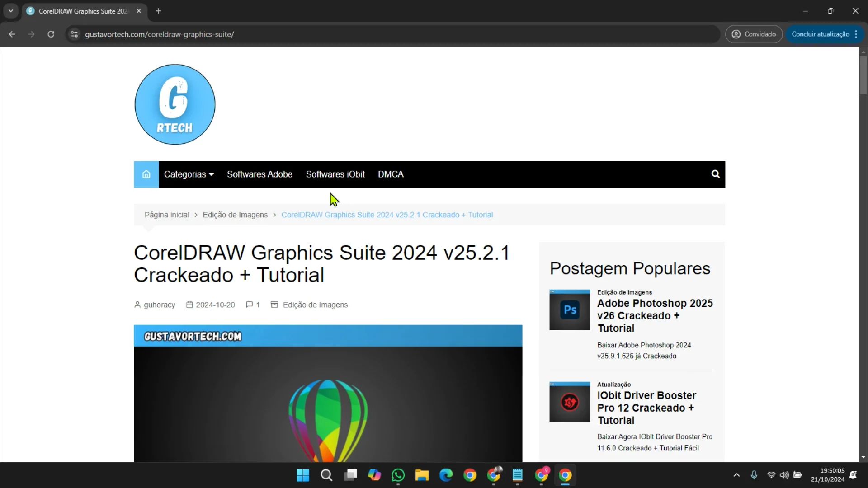Click the page vertical scrollbar thumb
Image resolution: width=868 pixels, height=488 pixels.
[863, 75]
